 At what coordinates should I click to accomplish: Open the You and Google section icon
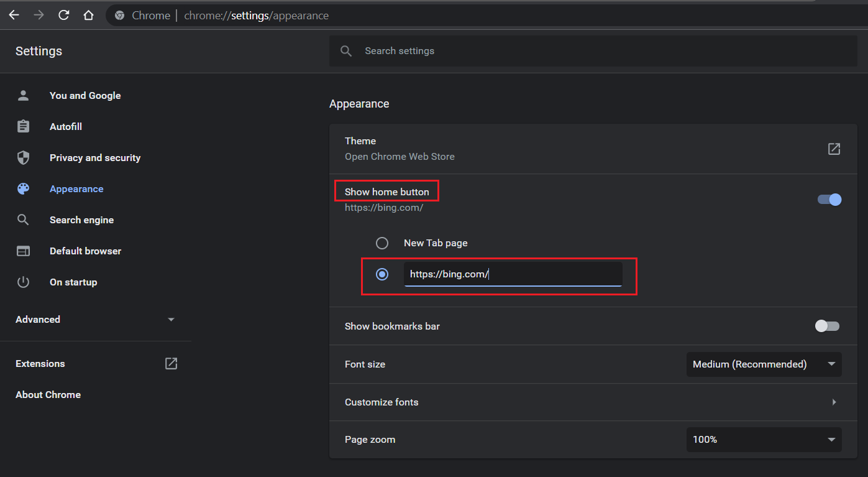pyautogui.click(x=23, y=95)
